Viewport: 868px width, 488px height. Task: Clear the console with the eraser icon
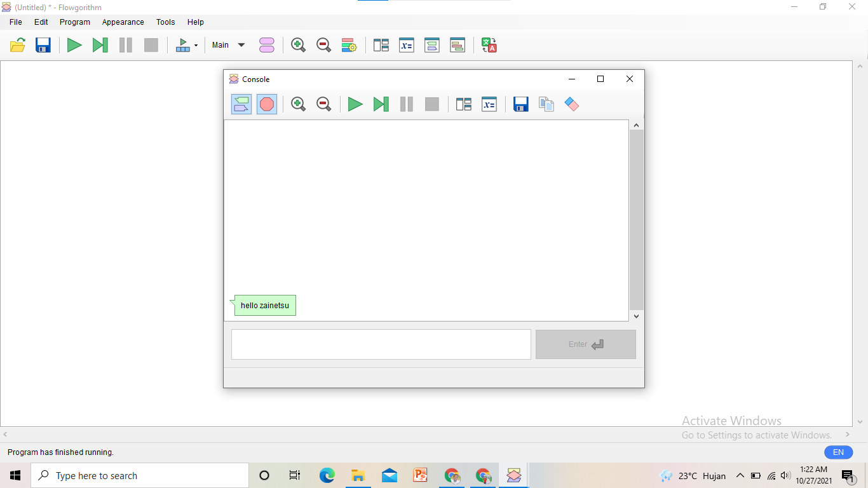tap(571, 104)
